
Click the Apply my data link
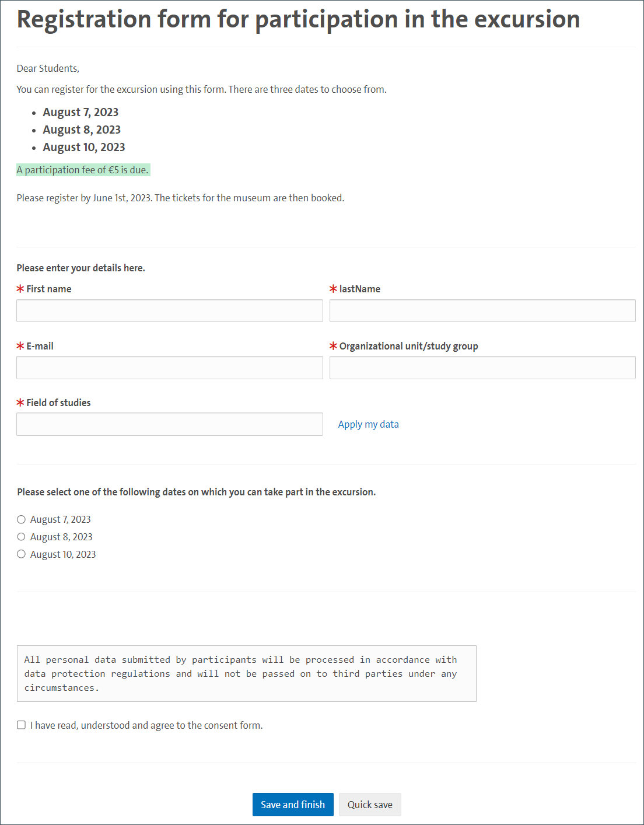coord(368,425)
